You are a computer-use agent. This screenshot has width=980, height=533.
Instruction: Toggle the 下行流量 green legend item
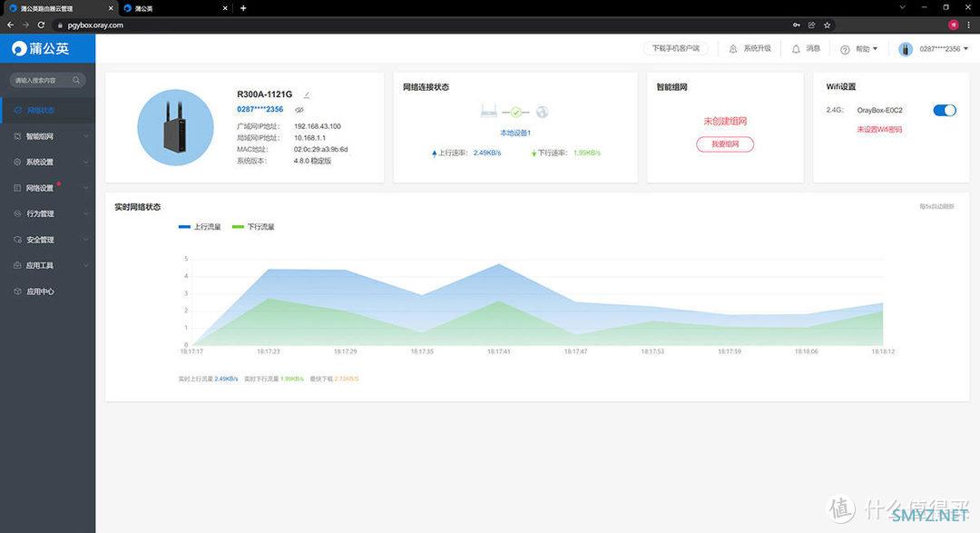pos(253,226)
